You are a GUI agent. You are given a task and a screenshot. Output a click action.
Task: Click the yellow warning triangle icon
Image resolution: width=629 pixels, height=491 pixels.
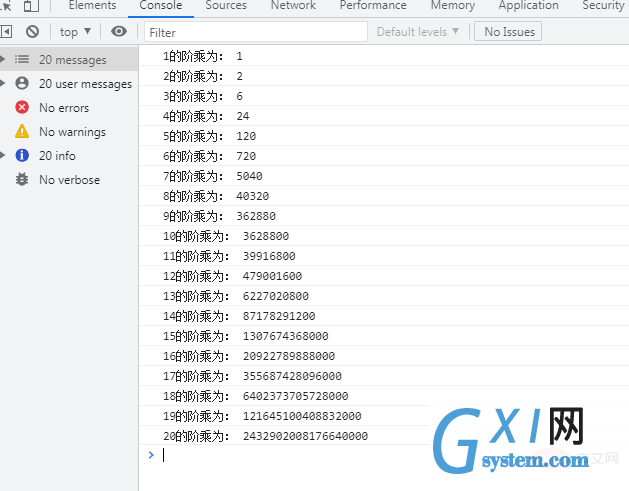point(22,131)
